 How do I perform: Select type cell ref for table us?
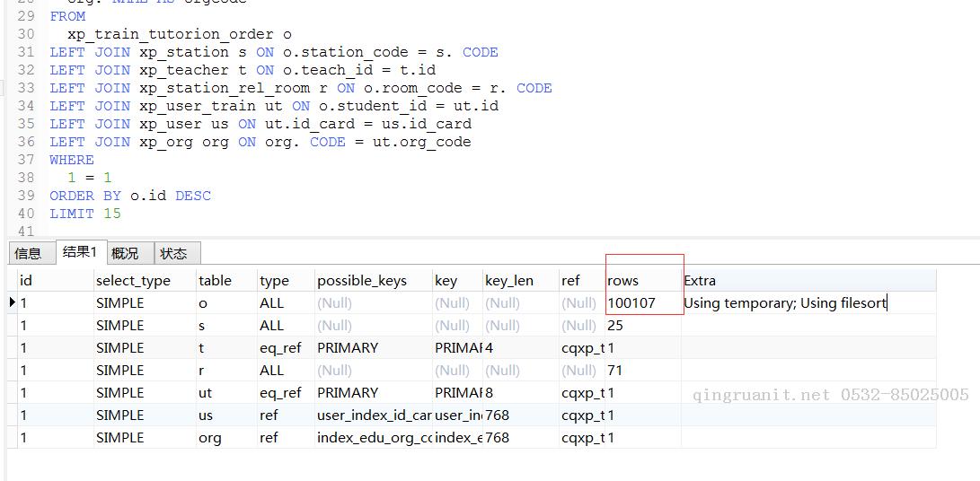(286, 415)
